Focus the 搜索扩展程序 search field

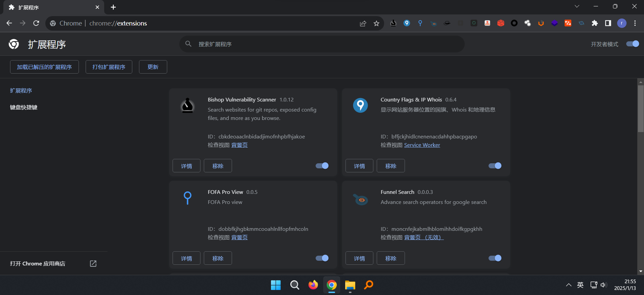[x=322, y=44]
